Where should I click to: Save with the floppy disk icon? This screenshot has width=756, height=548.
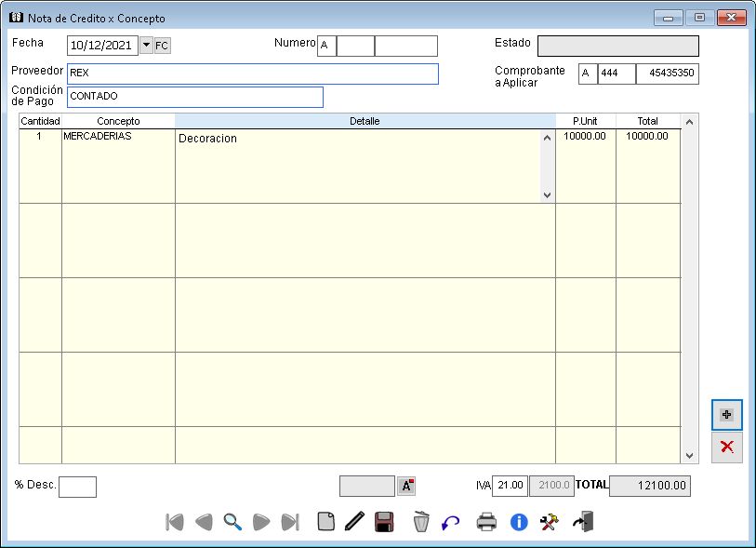383,522
